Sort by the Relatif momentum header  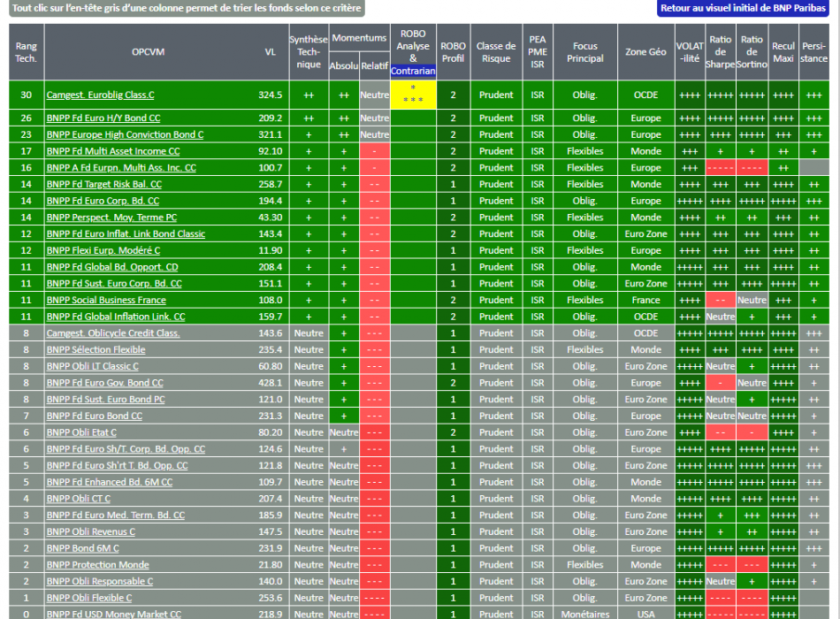pyautogui.click(x=375, y=66)
